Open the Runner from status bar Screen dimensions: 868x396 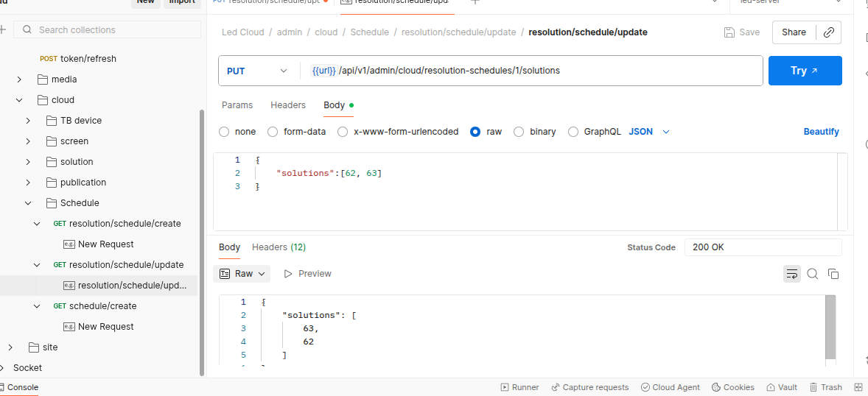pos(519,387)
